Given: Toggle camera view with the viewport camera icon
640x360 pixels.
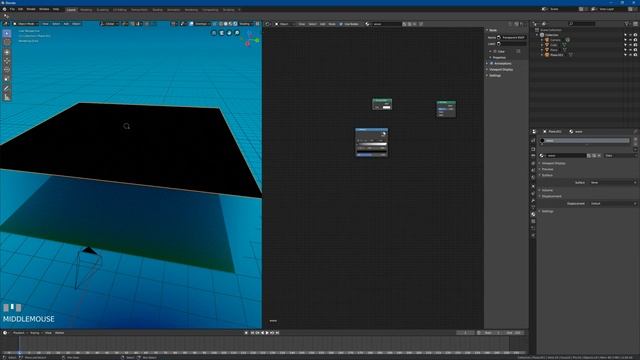Looking at the screenshot, I should (222, 33).
